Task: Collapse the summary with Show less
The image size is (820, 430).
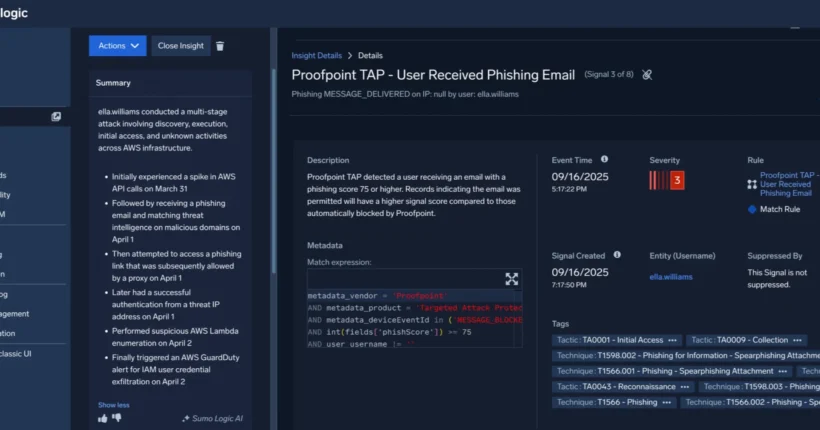Action: [113, 405]
